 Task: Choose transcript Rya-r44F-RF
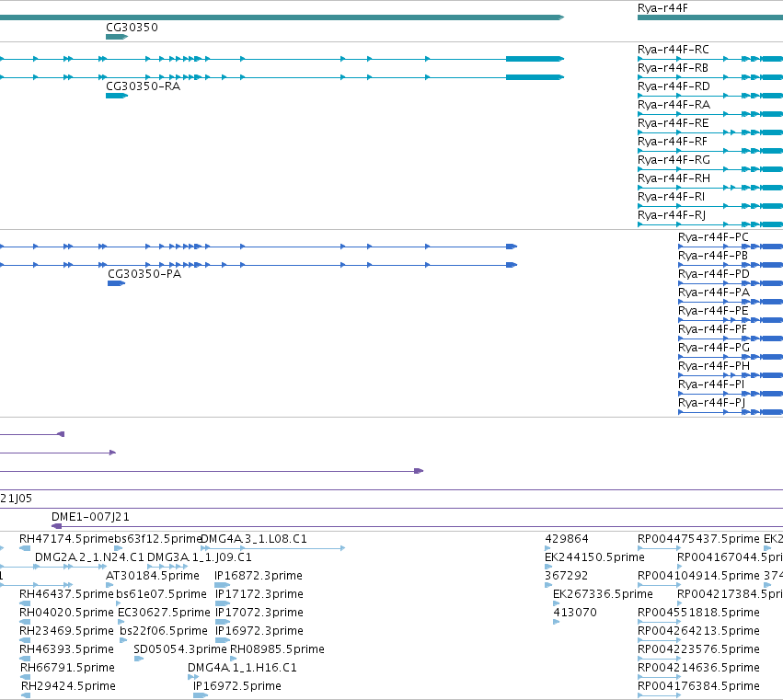tap(673, 143)
